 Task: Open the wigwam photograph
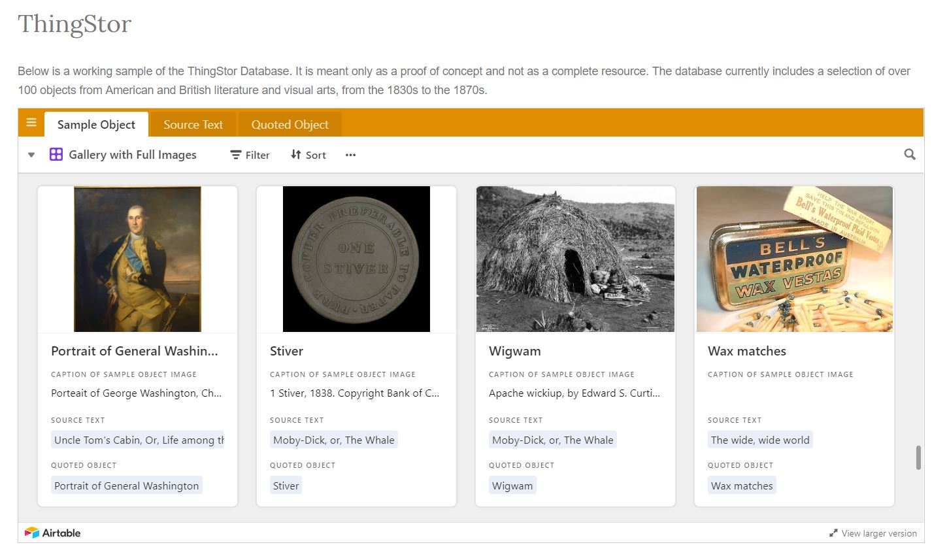coord(575,259)
